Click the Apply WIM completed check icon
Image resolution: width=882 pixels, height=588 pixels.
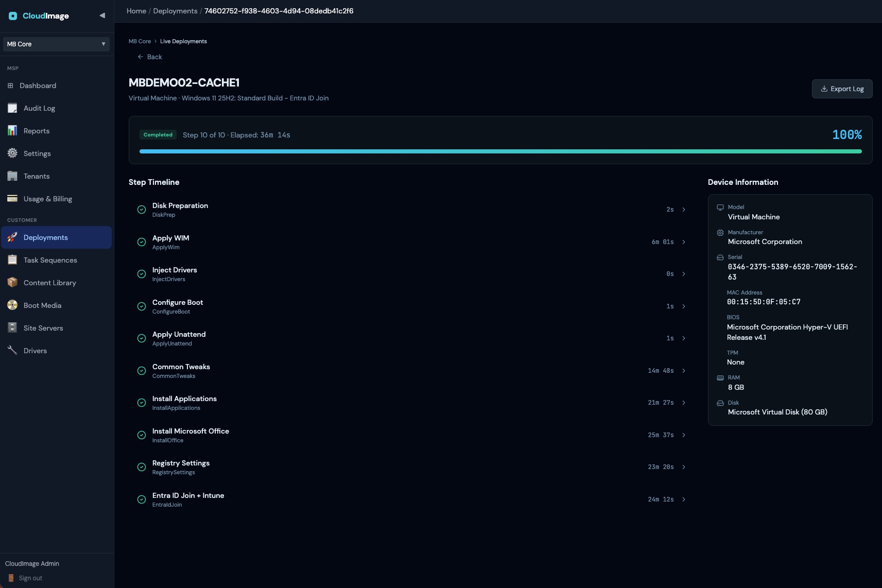point(142,242)
